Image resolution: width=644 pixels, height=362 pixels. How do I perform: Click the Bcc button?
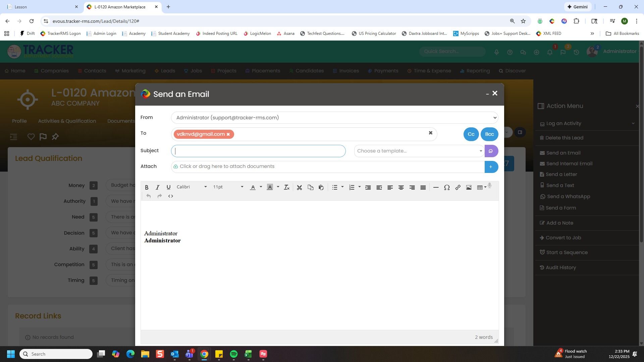pos(489,134)
